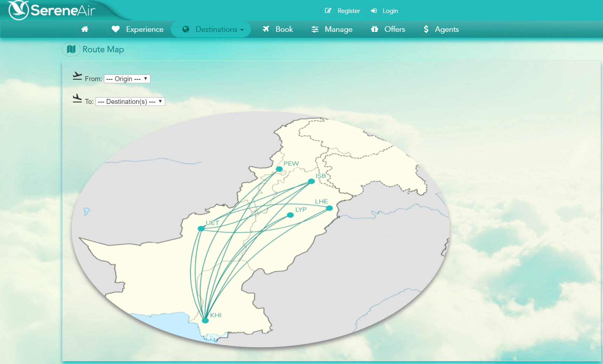Click the sliders icon beside Manage
This screenshot has height=364, width=603.
click(x=315, y=29)
